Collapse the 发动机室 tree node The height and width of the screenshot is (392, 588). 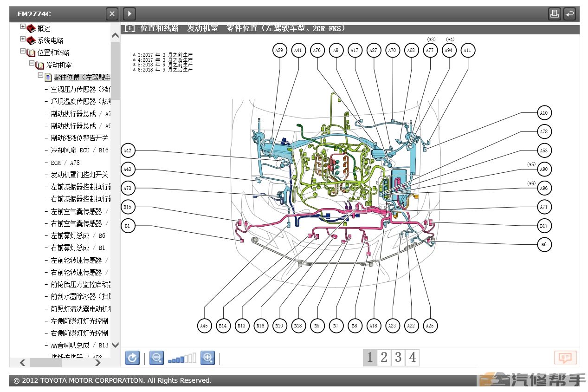[x=32, y=63]
